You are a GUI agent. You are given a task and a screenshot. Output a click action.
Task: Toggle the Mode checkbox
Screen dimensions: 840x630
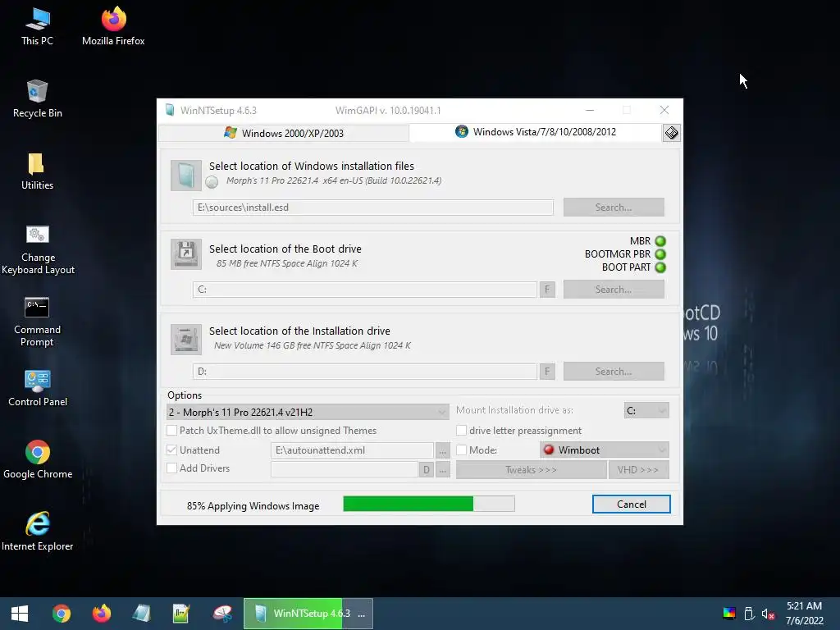click(x=461, y=450)
